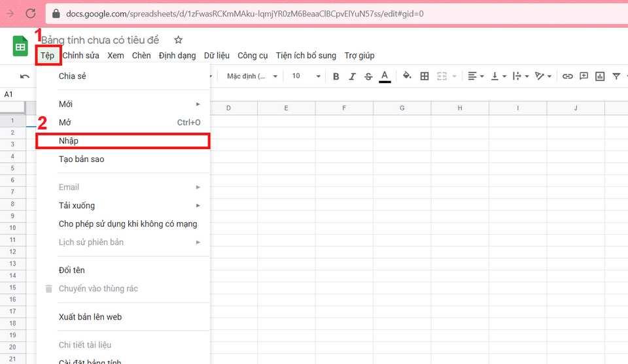Screen dimensions: 628x364
Task: Toggle italic text formatting
Action: point(352,76)
